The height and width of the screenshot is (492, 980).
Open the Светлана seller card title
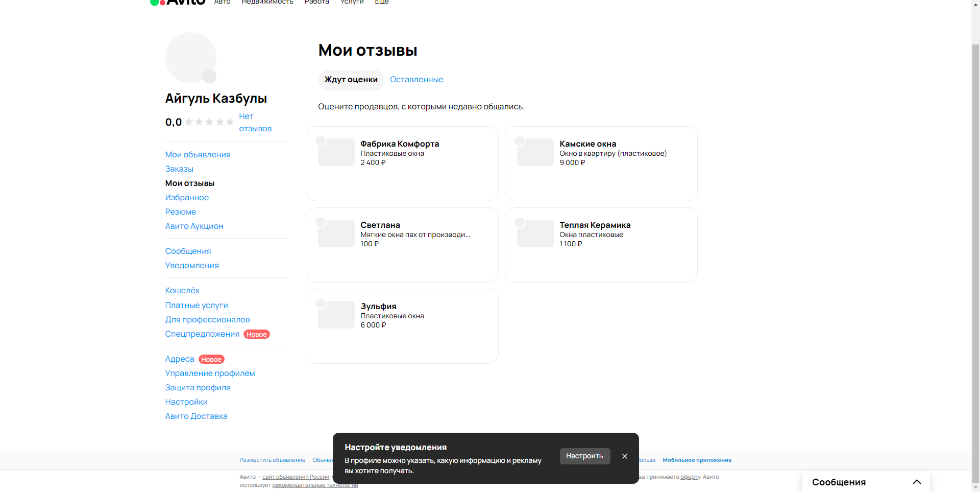coord(380,225)
